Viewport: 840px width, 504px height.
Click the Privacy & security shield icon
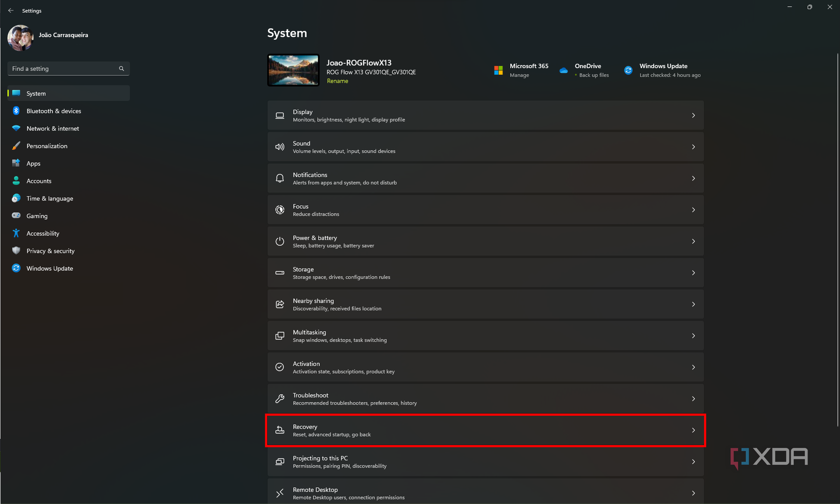(x=16, y=251)
